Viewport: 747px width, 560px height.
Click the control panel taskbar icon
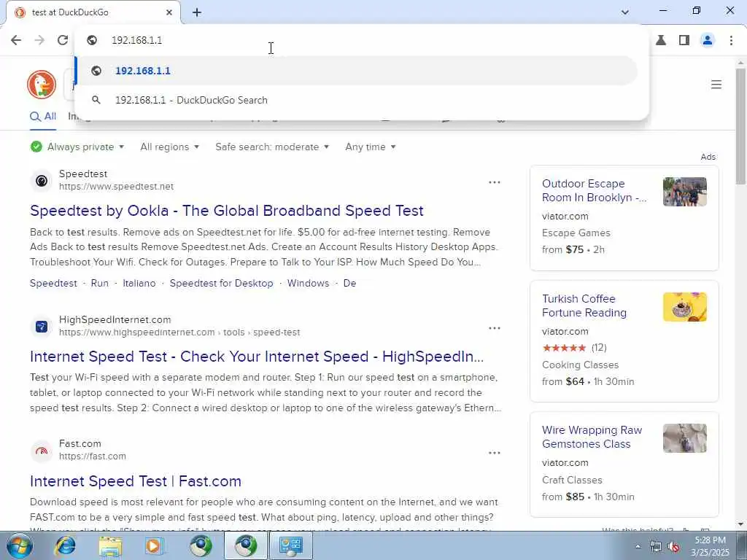291,545
